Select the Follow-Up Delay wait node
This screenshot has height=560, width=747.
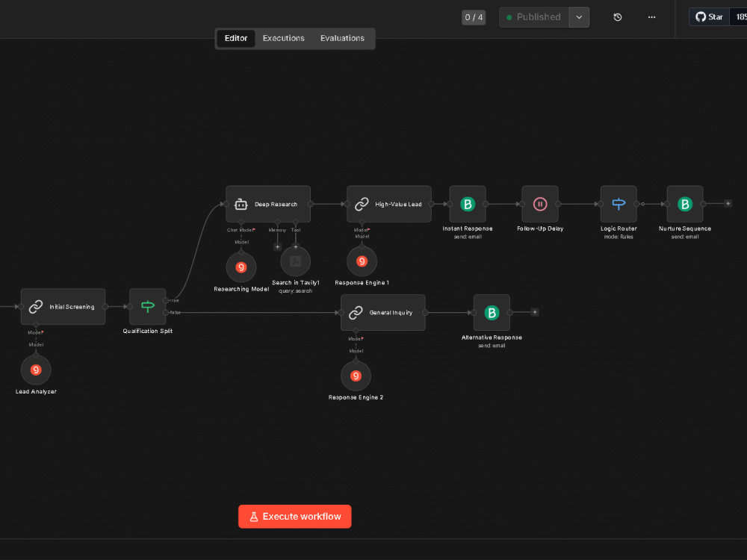540,204
